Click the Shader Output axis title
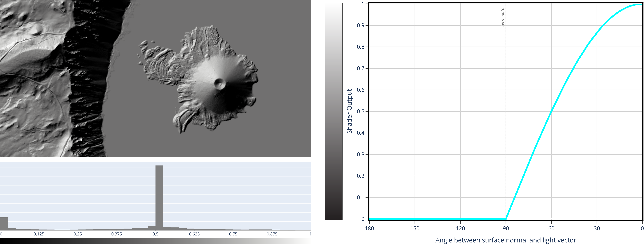This screenshot has height=244, width=644. click(349, 111)
